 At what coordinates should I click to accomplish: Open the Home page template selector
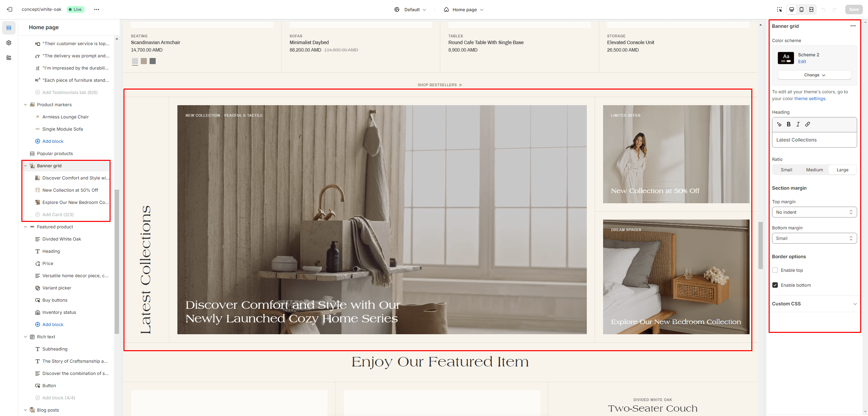(464, 10)
